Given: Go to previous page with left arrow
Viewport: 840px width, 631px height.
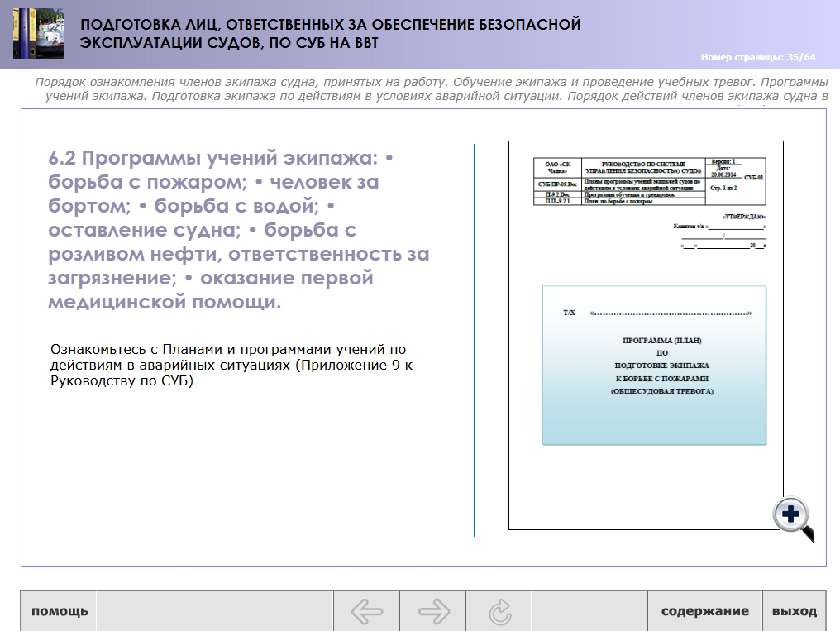Looking at the screenshot, I should tap(367, 612).
